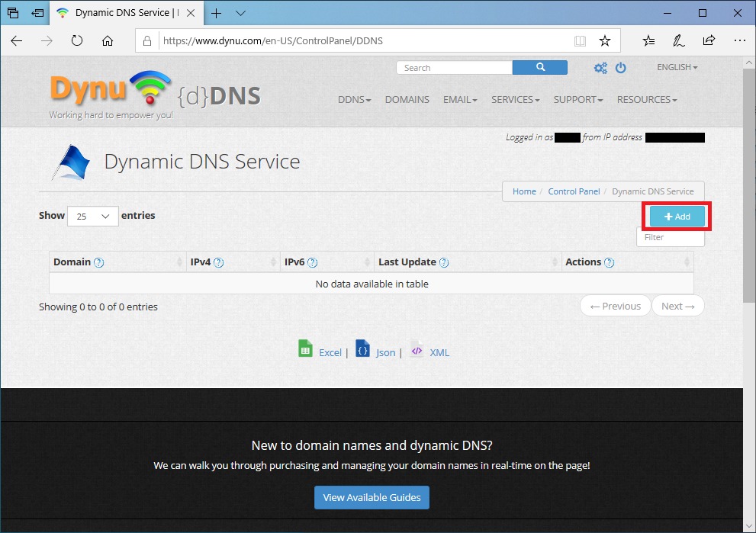Click the Json export link text
The height and width of the screenshot is (533, 756).
[385, 353]
